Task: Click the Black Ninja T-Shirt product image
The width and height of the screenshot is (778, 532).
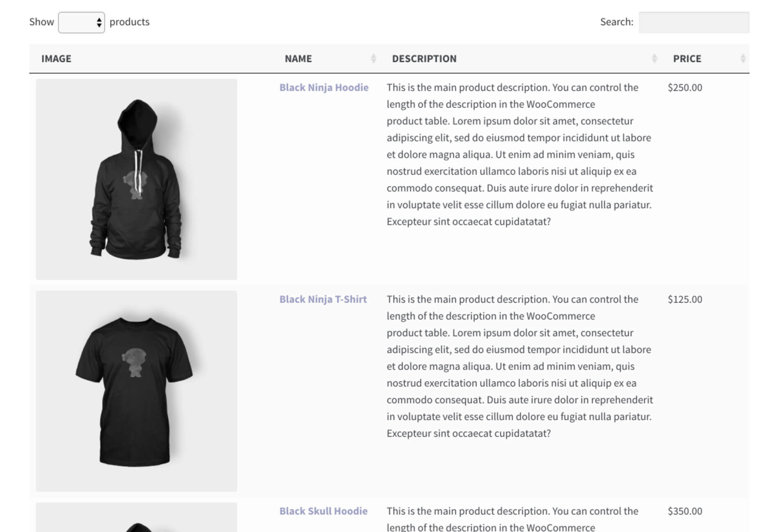Action: [x=136, y=391]
